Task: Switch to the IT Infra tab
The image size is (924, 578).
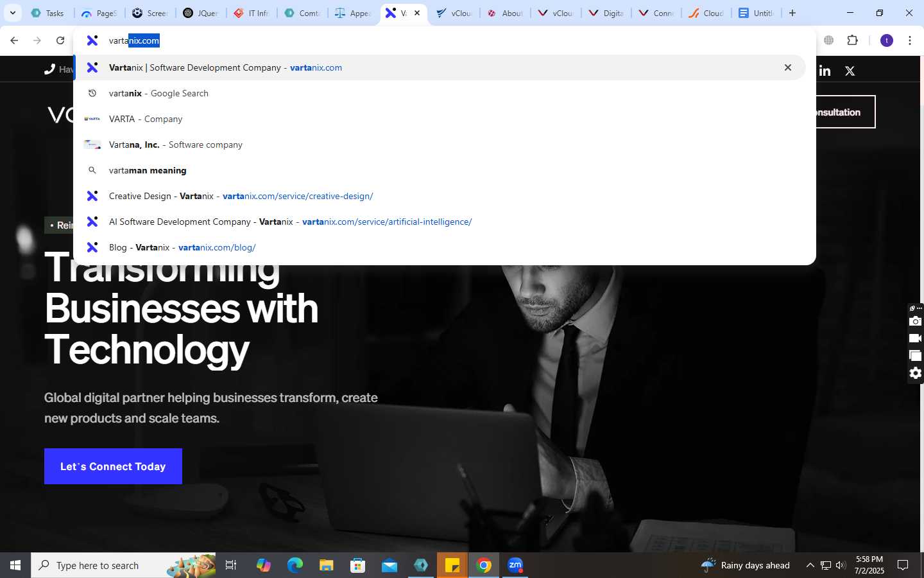Action: pyautogui.click(x=252, y=13)
